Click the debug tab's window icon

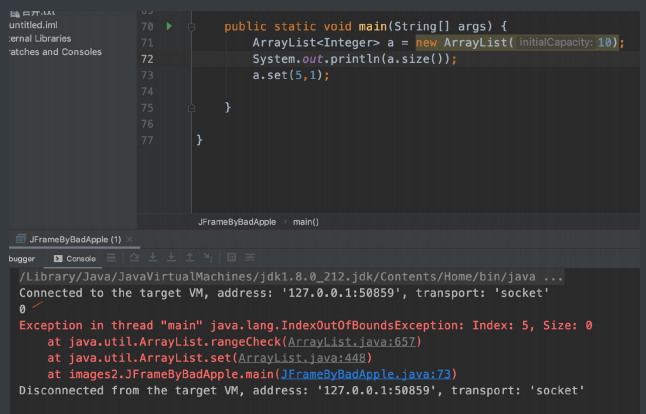(x=21, y=239)
